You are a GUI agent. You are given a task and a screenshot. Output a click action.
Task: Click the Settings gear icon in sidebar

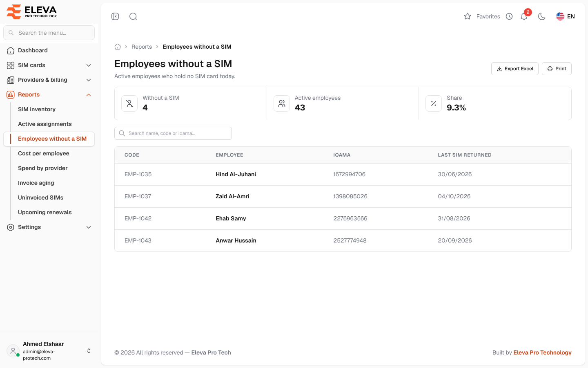[11, 227]
